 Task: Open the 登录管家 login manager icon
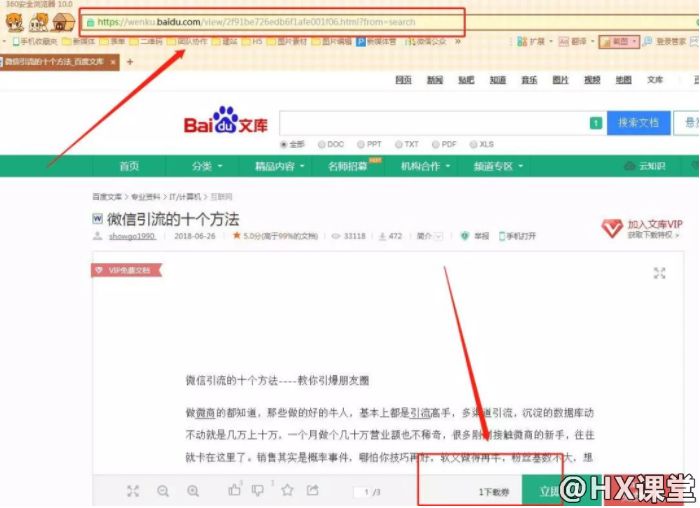coord(647,42)
